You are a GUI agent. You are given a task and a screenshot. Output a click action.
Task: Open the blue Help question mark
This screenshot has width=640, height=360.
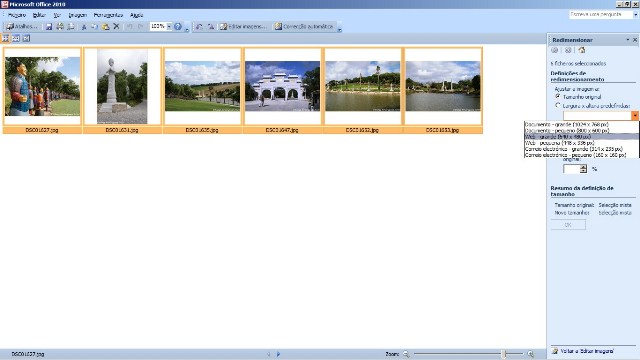click(x=178, y=27)
